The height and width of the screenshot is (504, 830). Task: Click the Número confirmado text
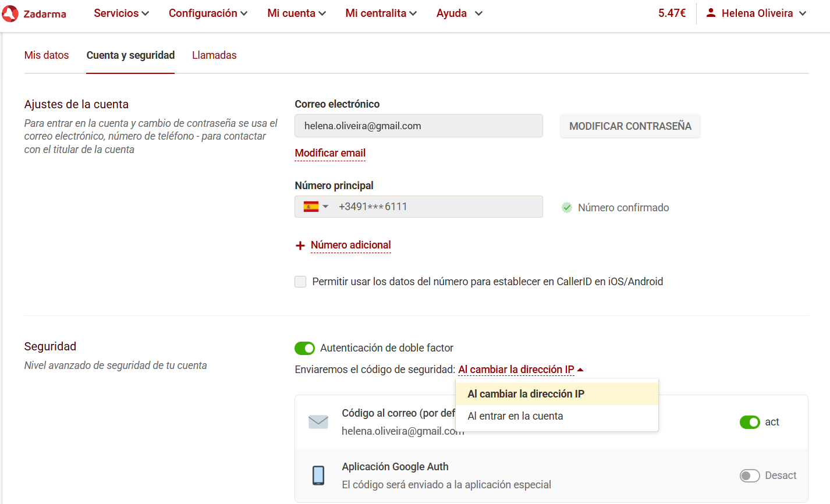[623, 208]
